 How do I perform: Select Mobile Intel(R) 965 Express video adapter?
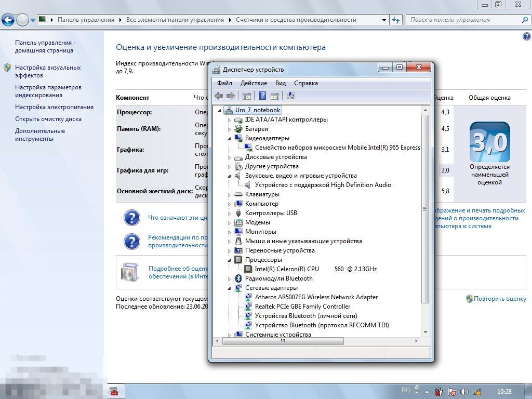tap(338, 148)
